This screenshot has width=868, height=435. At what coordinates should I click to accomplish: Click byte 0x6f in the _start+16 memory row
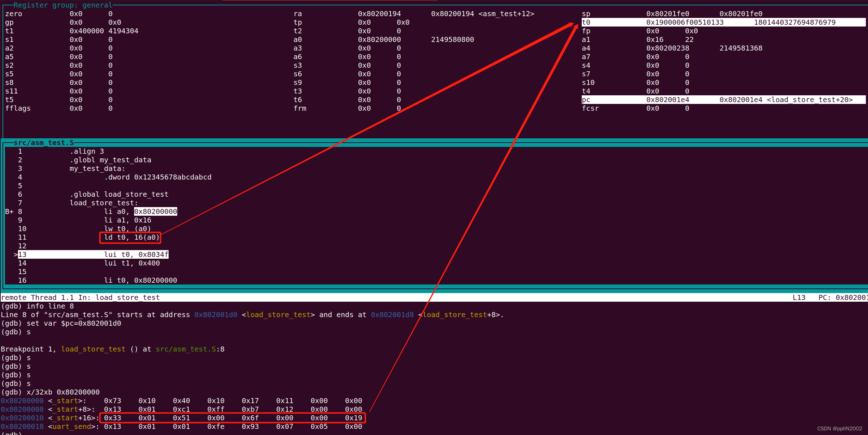click(x=250, y=418)
